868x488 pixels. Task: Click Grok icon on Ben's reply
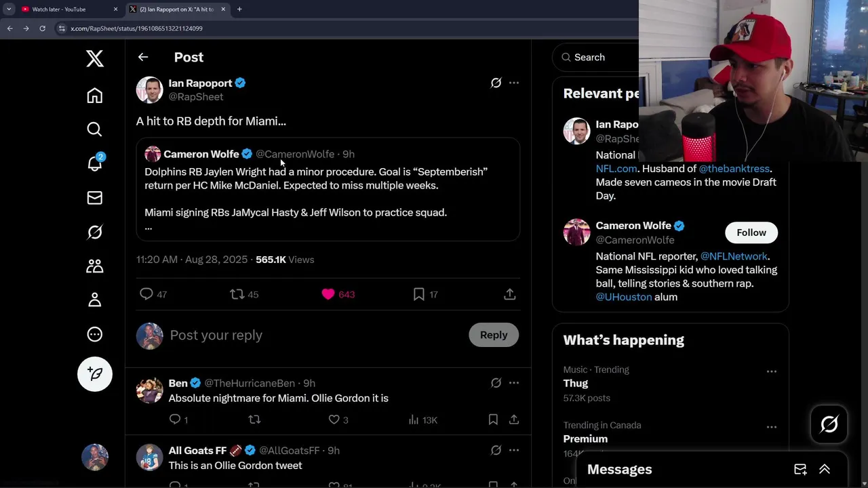point(496,383)
